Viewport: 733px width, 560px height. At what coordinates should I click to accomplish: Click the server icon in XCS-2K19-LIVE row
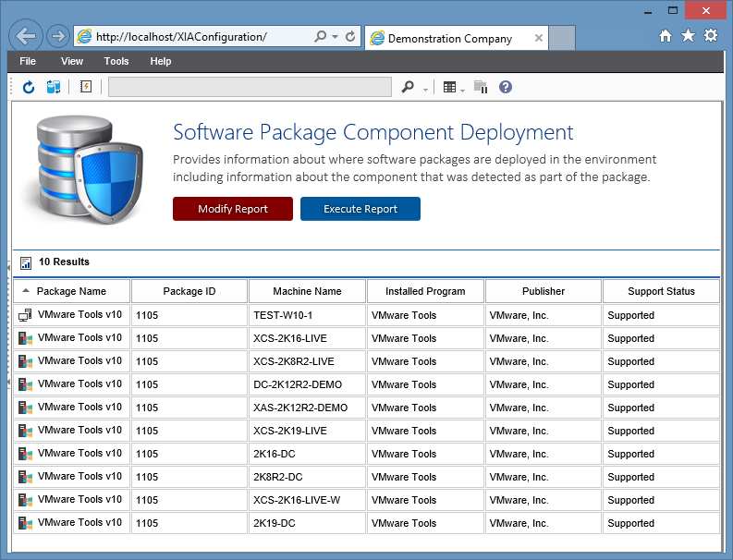pos(25,431)
